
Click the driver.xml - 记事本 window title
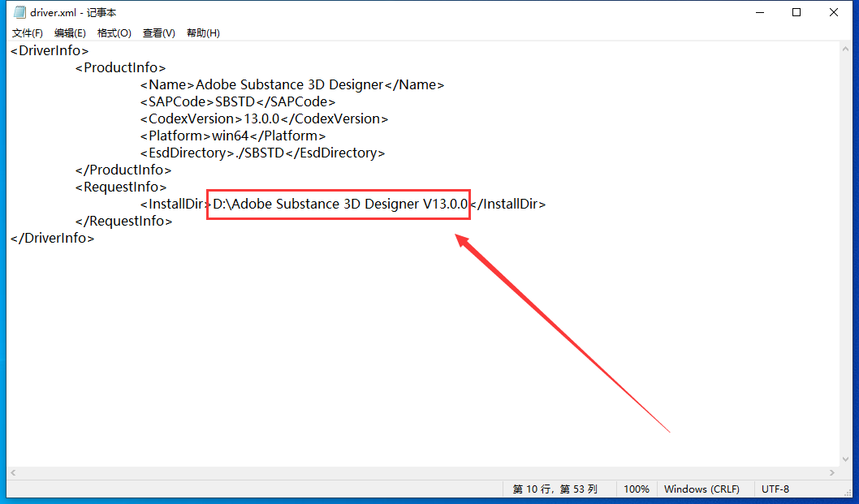[x=73, y=12]
